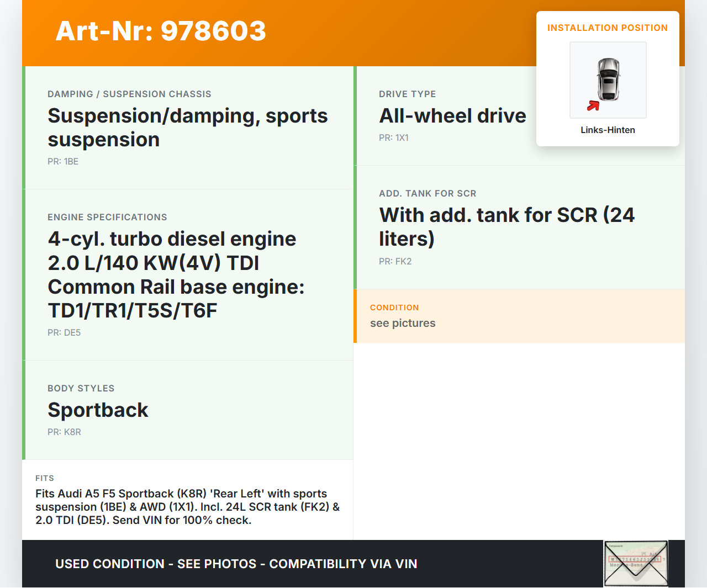Click the PR: FK2 code
This screenshot has height=588, width=707.
[x=395, y=261]
